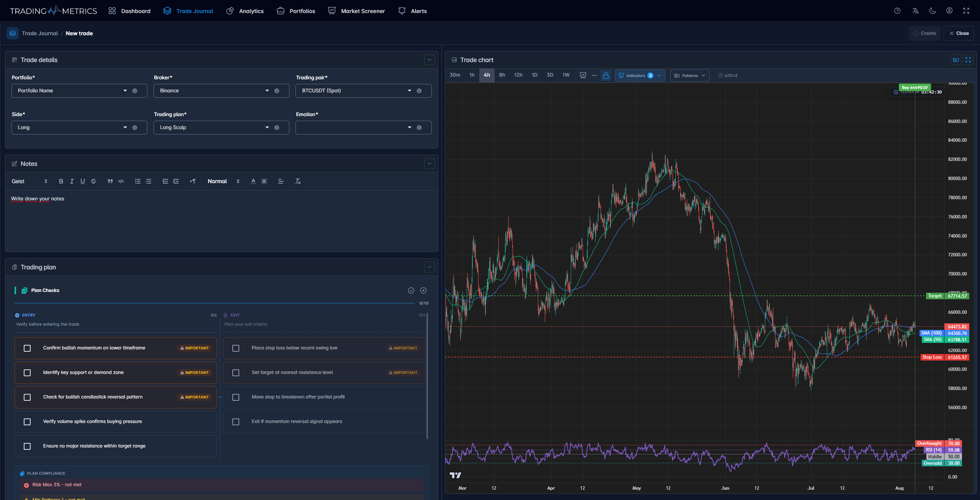The height and width of the screenshot is (500, 980).
Task: Underline the selected note text
Action: pos(82,181)
